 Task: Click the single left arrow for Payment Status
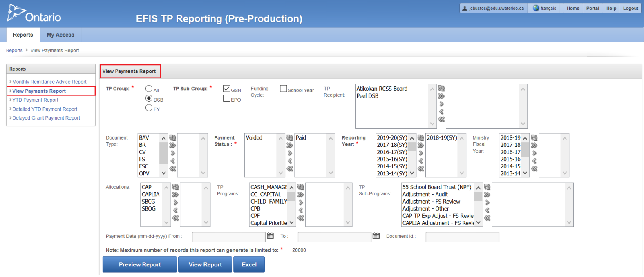290,161
